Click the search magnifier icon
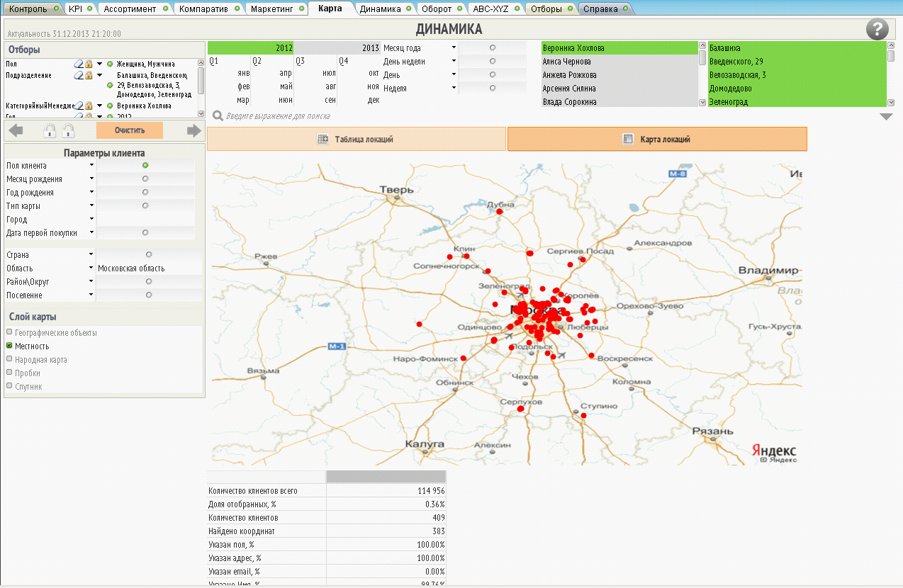The image size is (903, 588). click(218, 115)
